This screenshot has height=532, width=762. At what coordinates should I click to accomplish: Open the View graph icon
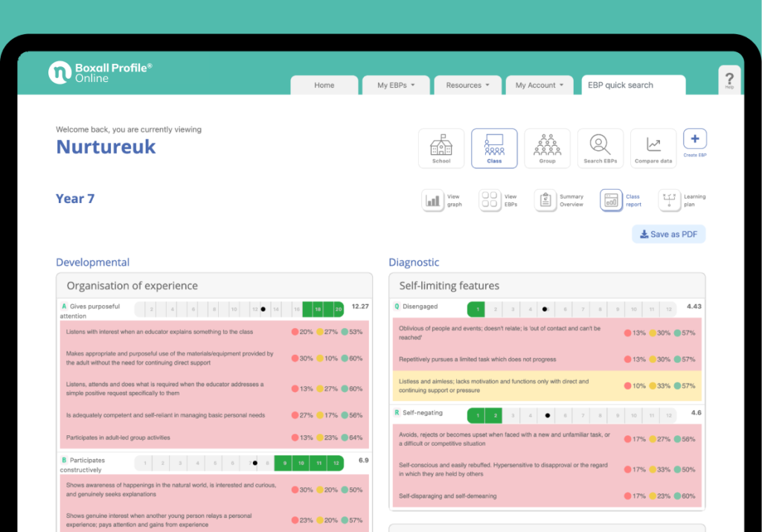point(433,201)
